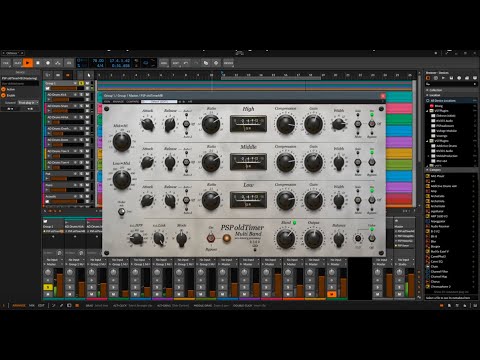Open the Suspend dropdown in inspector panel
The width and height of the screenshot is (480, 360).
pos(28,103)
